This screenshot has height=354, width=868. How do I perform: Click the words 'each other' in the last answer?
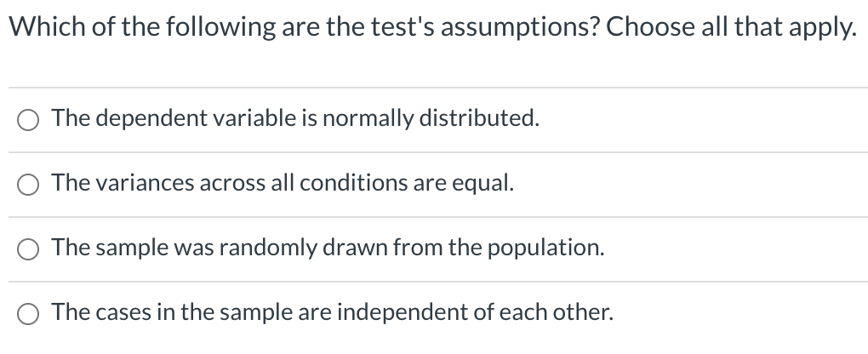coord(570,312)
